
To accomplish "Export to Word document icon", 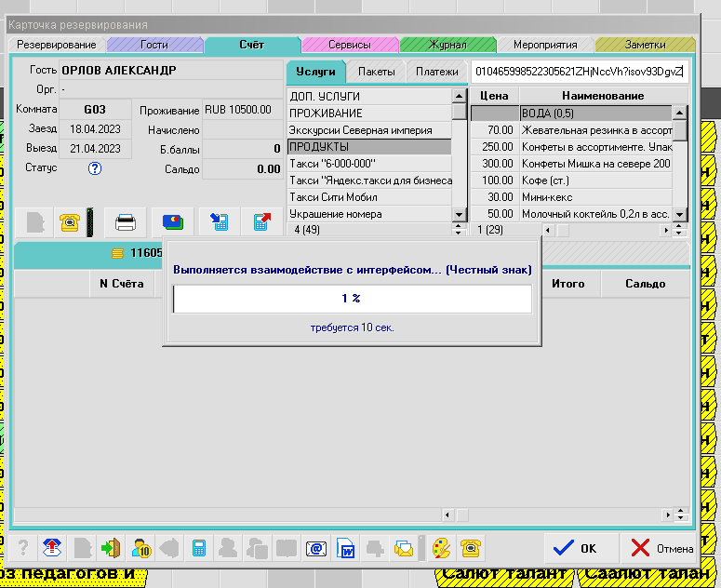I will coord(344,548).
